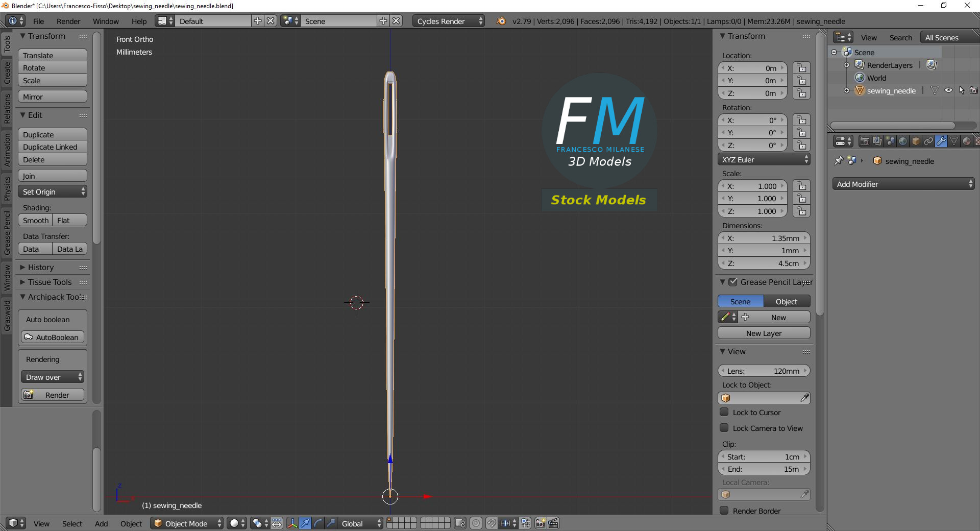Click the Clip Start 1cm field

[x=764, y=456]
